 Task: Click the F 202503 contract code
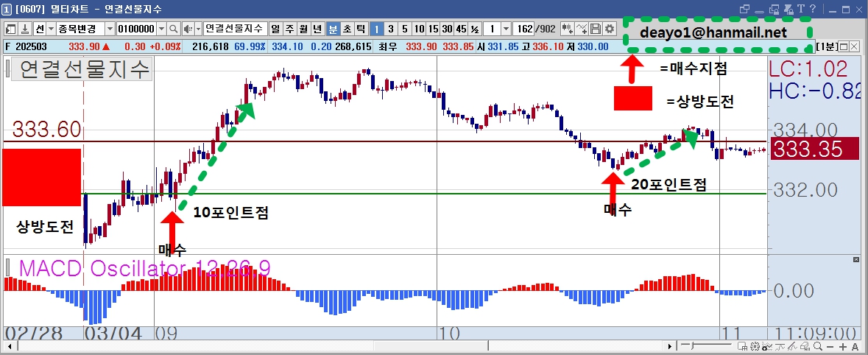point(26,47)
